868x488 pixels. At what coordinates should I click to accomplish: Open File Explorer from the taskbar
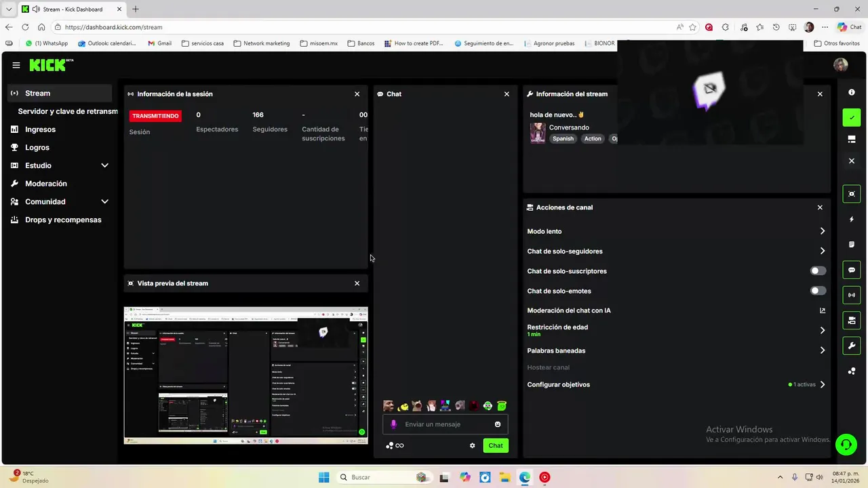pos(505,477)
